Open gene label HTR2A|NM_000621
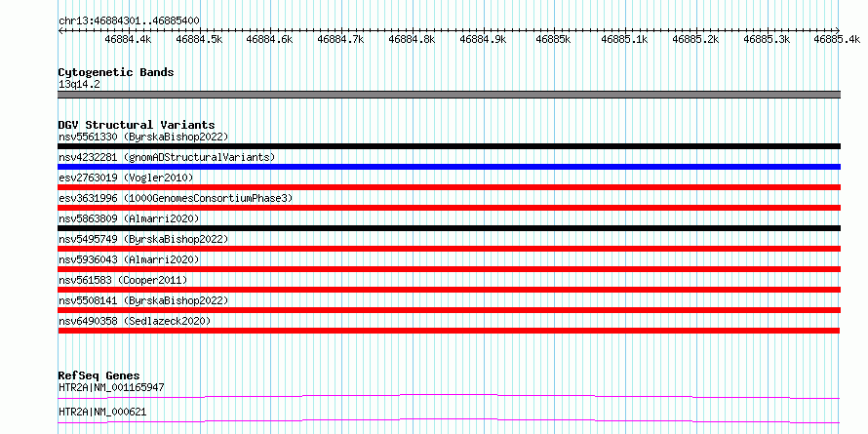This screenshot has width=868, height=434. pyautogui.click(x=102, y=413)
